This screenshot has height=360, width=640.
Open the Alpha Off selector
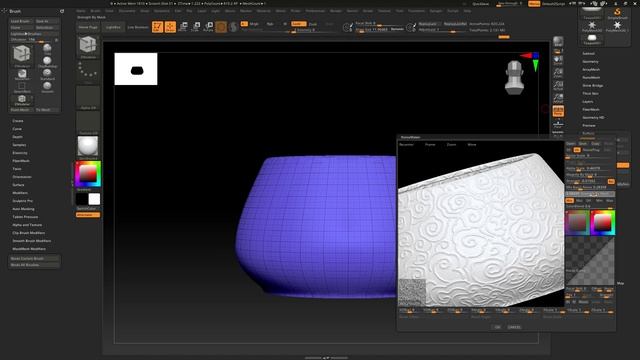88,97
